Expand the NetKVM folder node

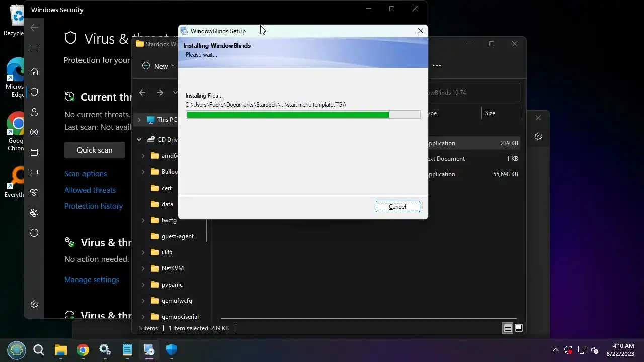click(x=143, y=268)
